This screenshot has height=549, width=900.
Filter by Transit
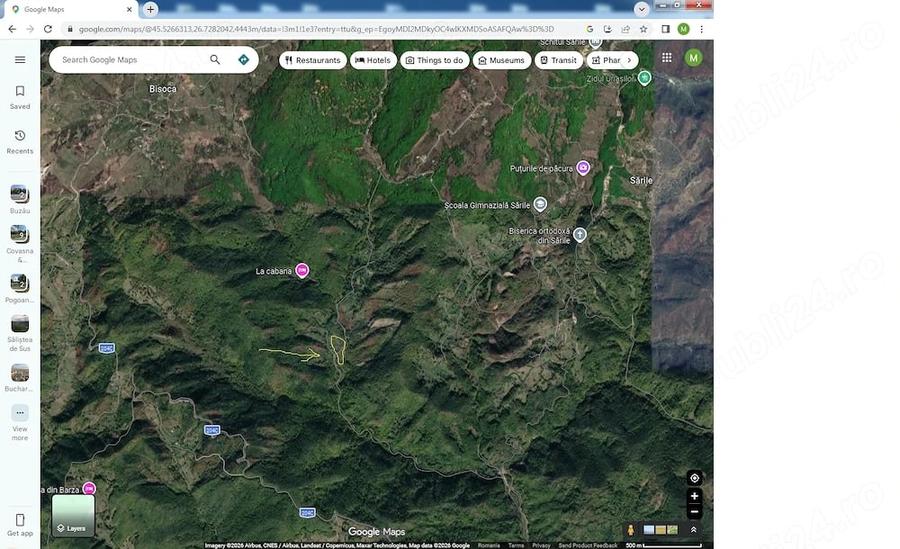pyautogui.click(x=558, y=60)
